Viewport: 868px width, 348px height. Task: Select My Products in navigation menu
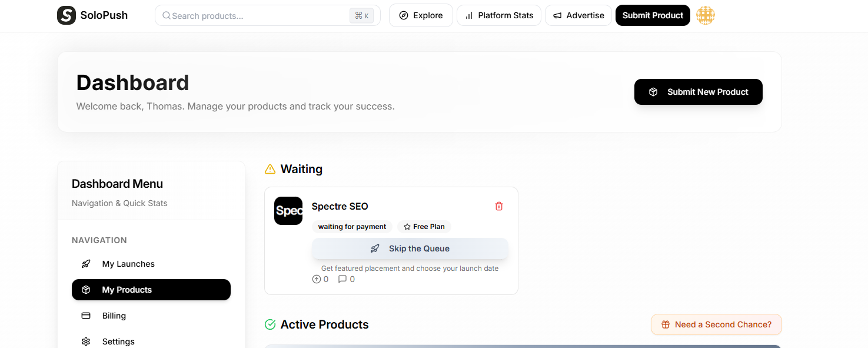point(151,290)
